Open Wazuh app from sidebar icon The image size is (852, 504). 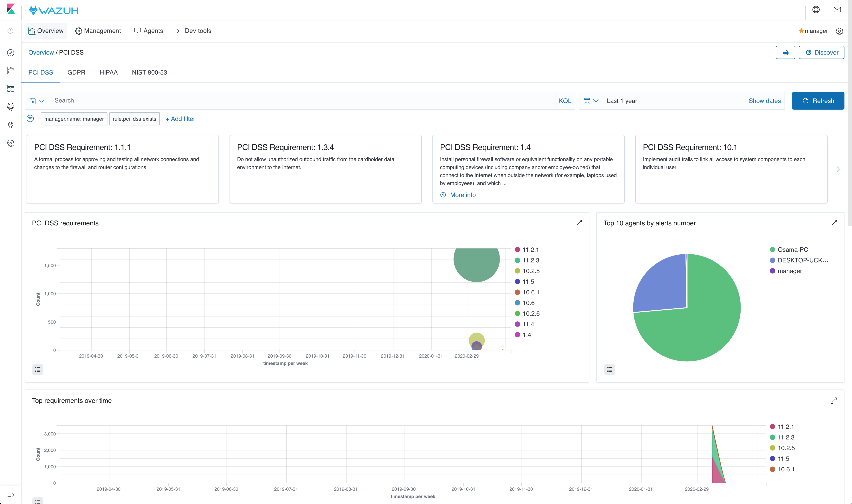pyautogui.click(x=10, y=107)
